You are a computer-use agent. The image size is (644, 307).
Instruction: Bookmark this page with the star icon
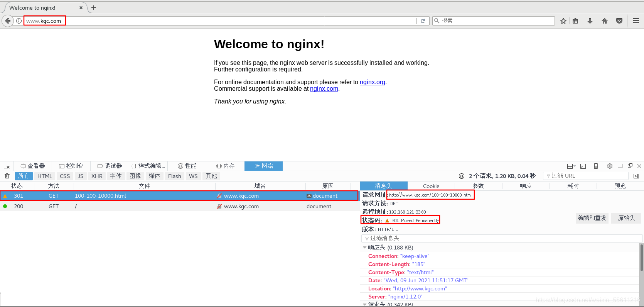coord(563,21)
